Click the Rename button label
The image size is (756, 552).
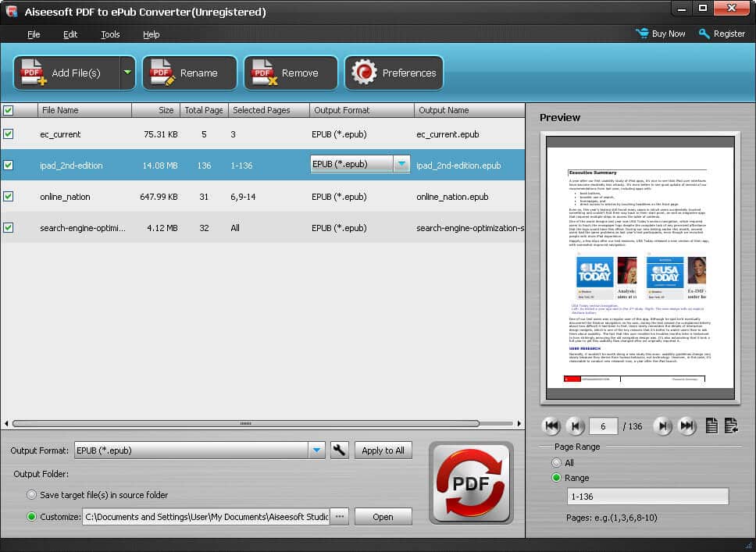click(198, 73)
